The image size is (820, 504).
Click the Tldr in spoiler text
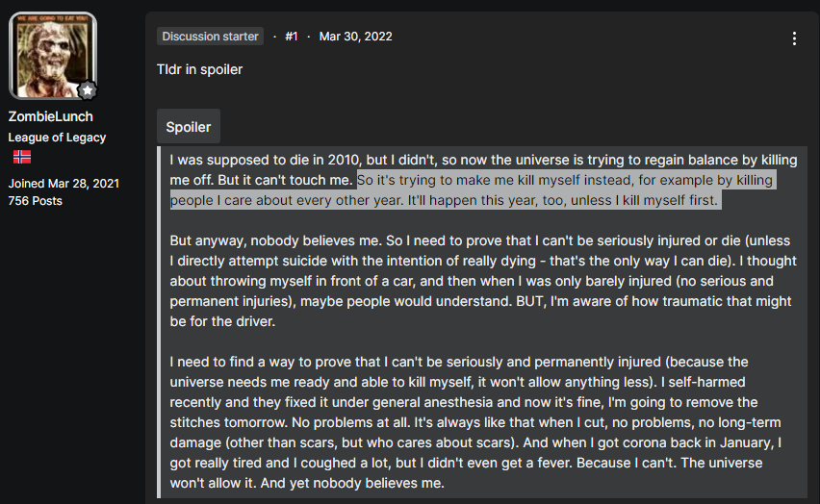tap(200, 69)
